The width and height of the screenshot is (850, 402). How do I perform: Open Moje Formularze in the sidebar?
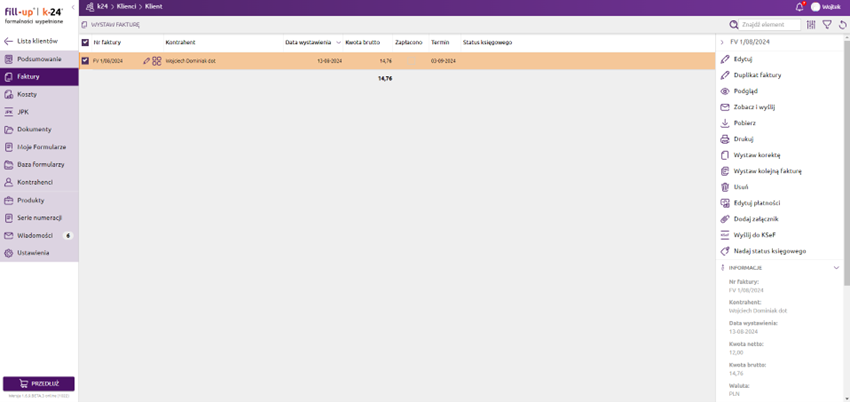click(39, 147)
